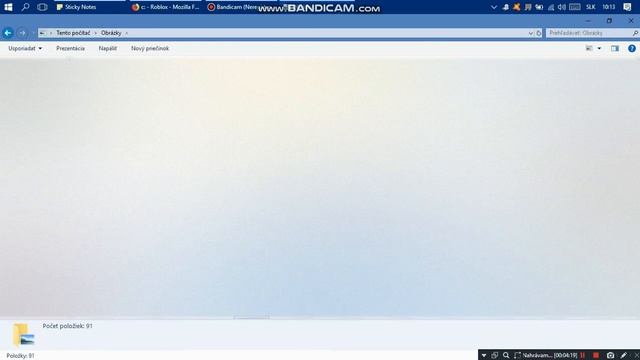This screenshot has height=360, width=640.
Task: Click the Bandicam recording area icon
Action: (517, 356)
